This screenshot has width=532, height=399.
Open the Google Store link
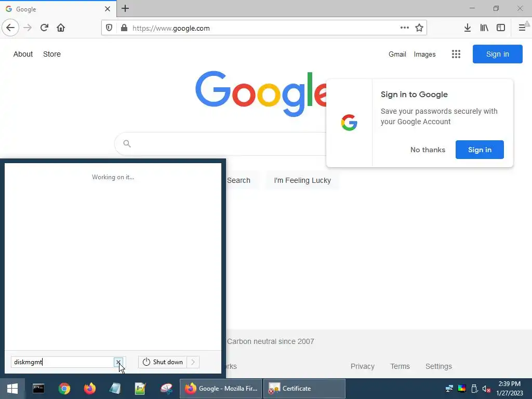(52, 54)
